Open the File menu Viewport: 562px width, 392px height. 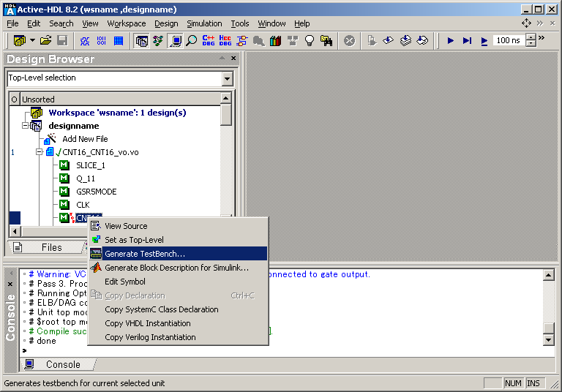coord(12,23)
